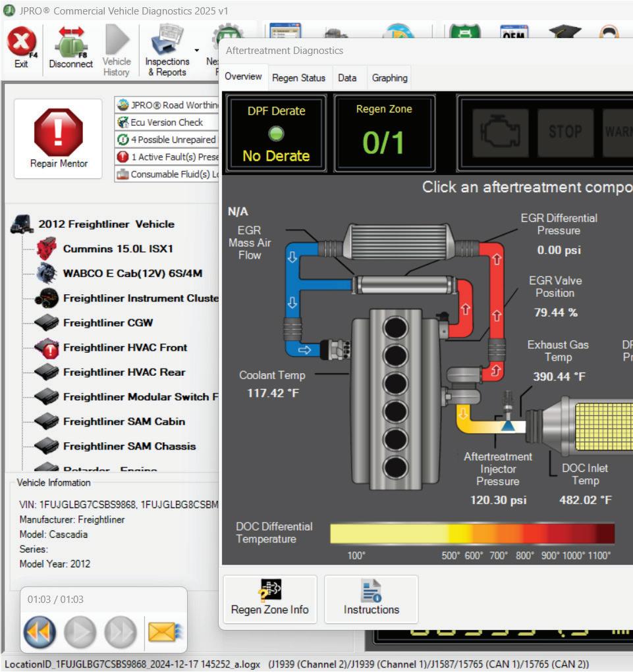Open Instructions
This screenshot has height=672, width=633.
372,599
